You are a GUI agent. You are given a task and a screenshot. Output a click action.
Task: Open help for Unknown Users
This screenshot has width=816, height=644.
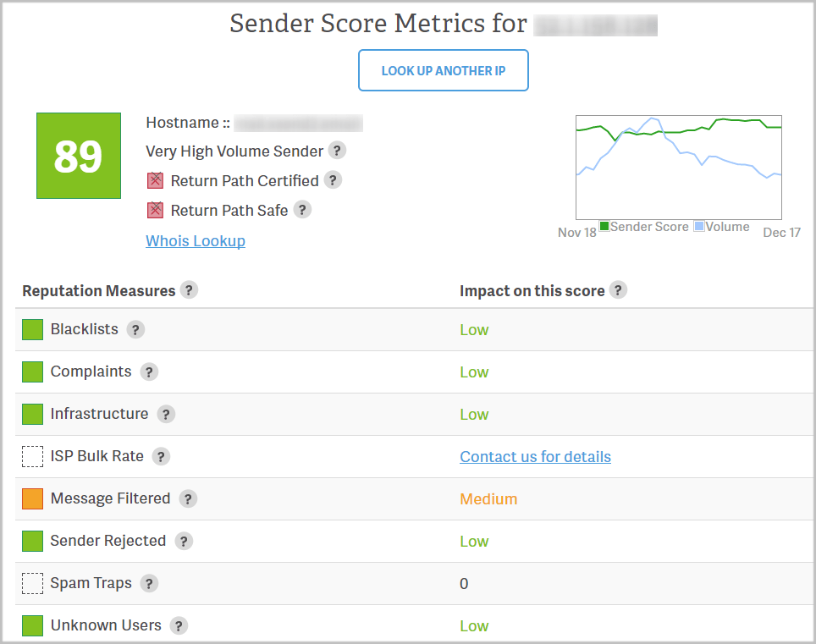[179, 625]
